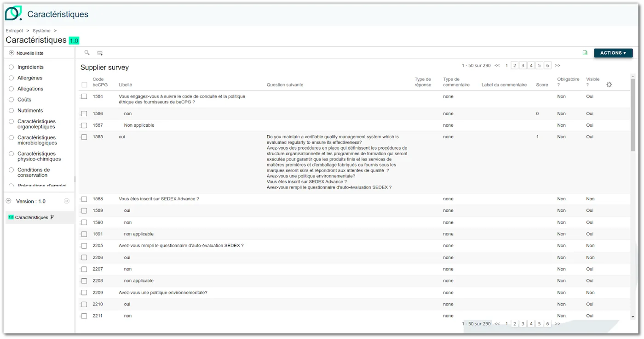This screenshot has height=339, width=644.
Task: Go to previous version arrow
Action: click(x=8, y=201)
